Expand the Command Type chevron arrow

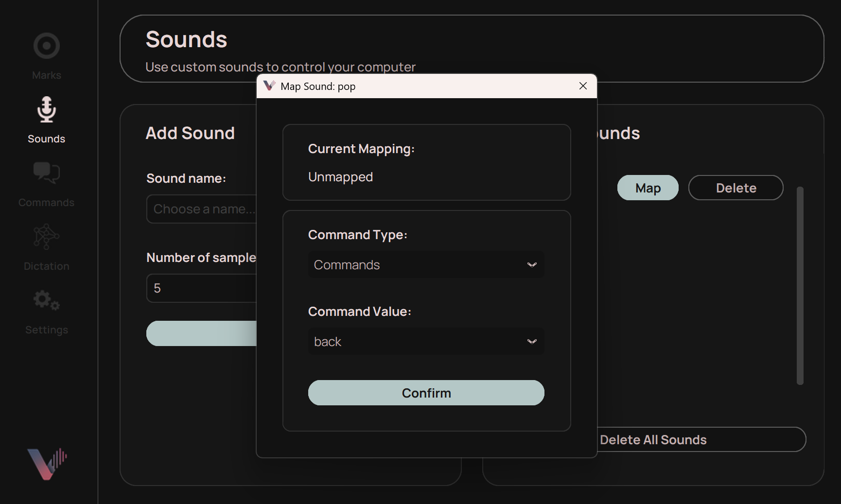coord(531,265)
